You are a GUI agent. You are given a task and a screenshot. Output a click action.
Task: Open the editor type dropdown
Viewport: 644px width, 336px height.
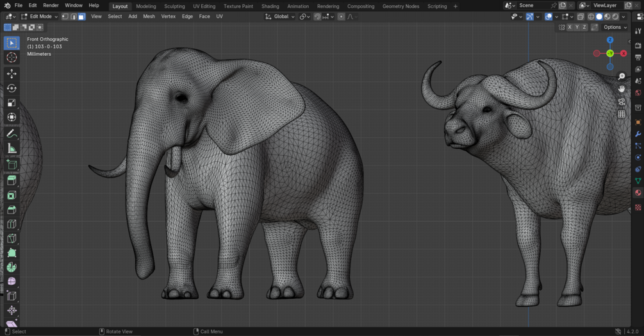click(x=10, y=17)
